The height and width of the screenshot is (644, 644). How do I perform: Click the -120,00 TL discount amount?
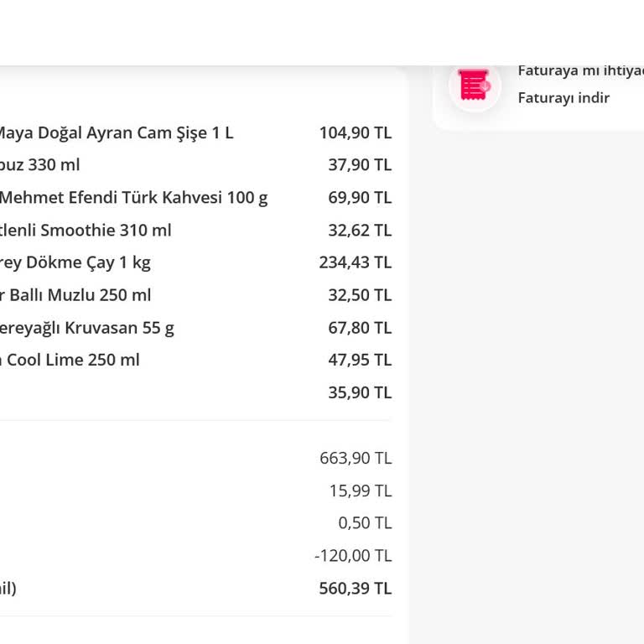(x=353, y=556)
